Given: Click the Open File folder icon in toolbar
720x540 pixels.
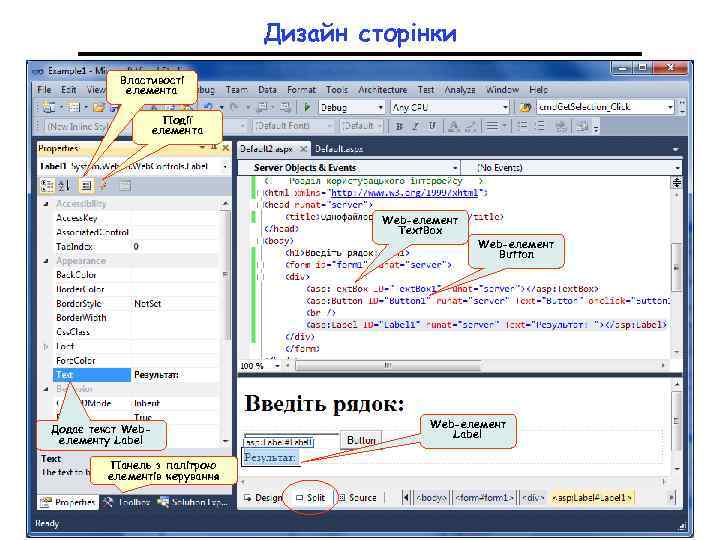Looking at the screenshot, I should click(98, 107).
